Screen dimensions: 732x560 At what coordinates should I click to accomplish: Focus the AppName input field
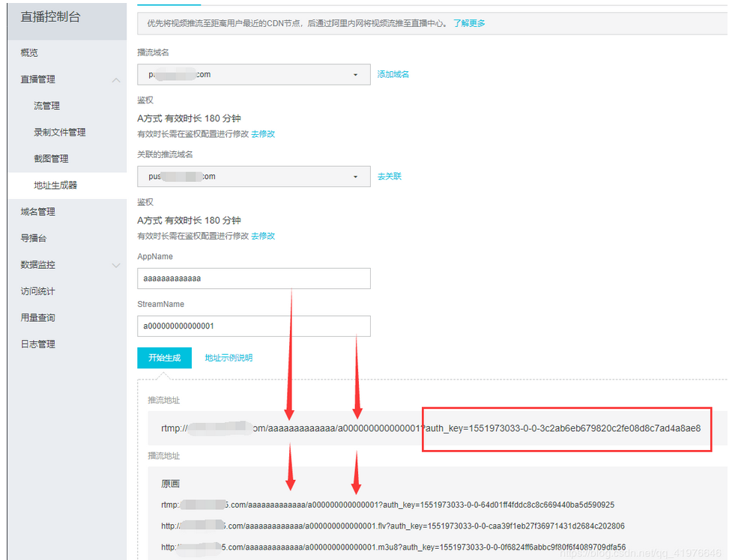[254, 279]
